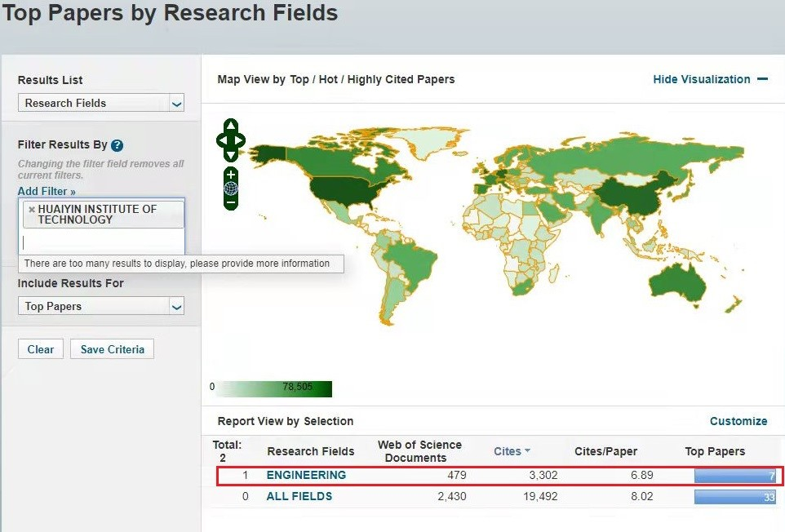Image resolution: width=785 pixels, height=532 pixels.
Task: Remove Huaiyin Institute of Technology filter
Action: [x=32, y=210]
